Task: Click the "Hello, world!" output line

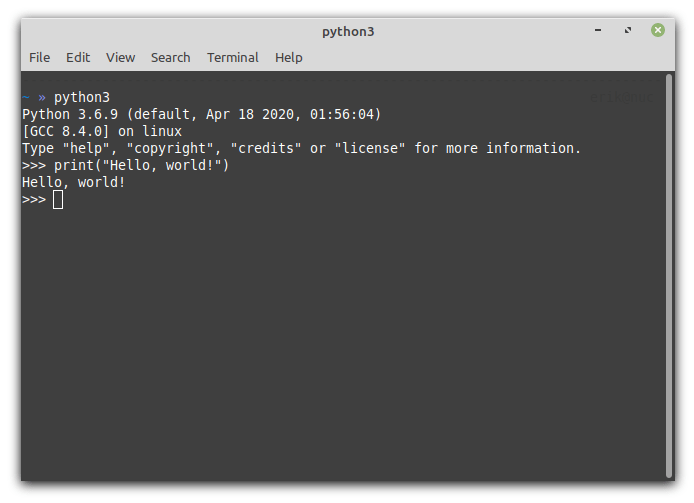Action: pos(74,182)
